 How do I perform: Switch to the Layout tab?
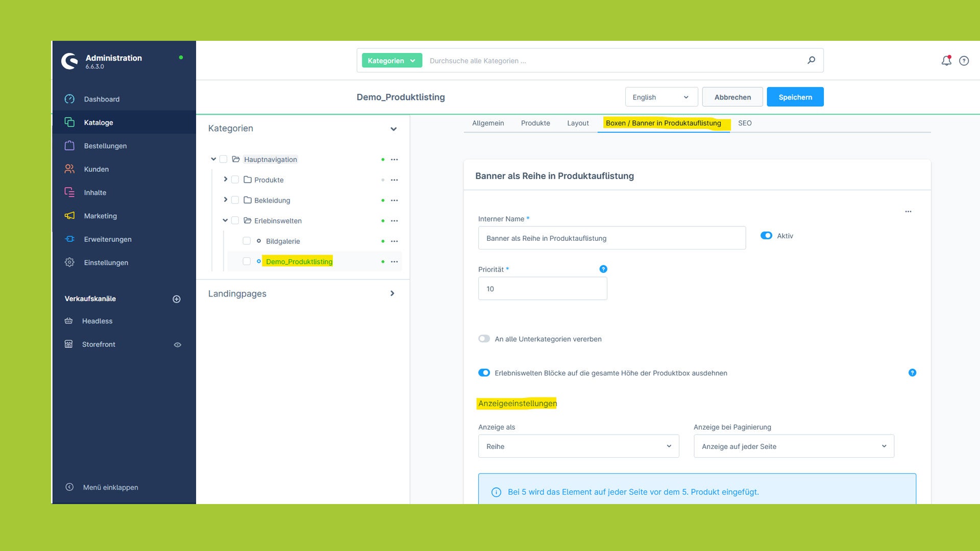577,123
